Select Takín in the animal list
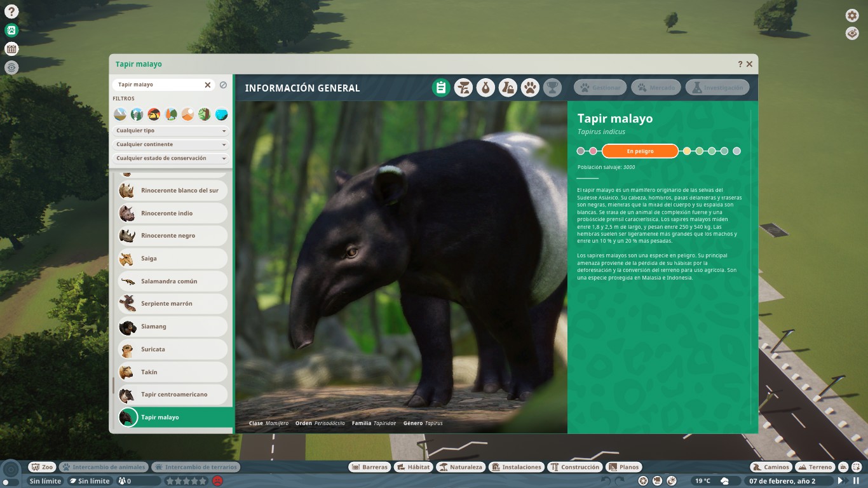Image resolution: width=868 pixels, height=488 pixels. [x=172, y=372]
